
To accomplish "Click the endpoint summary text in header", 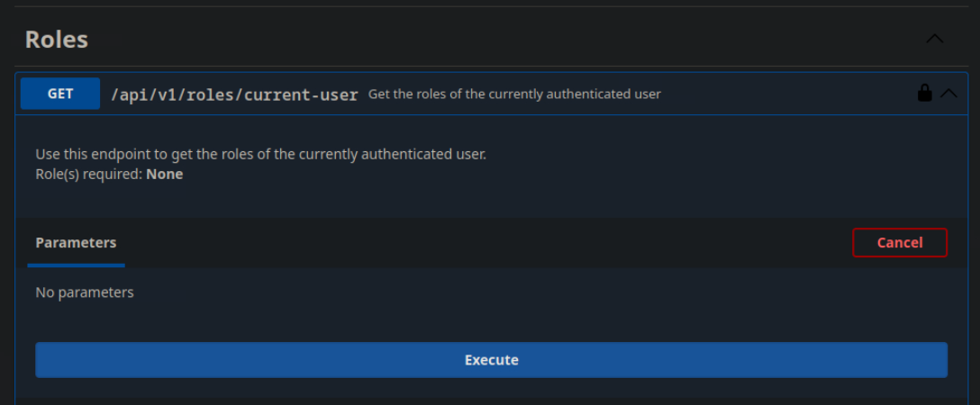I will 514,94.
